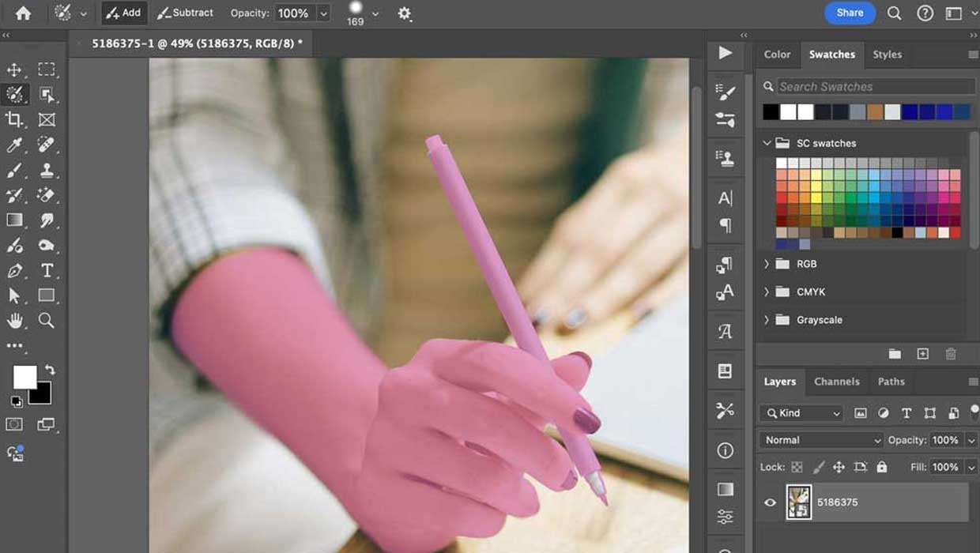The height and width of the screenshot is (553, 980).
Task: Open the blend mode Normal dropdown
Action: tap(821, 440)
